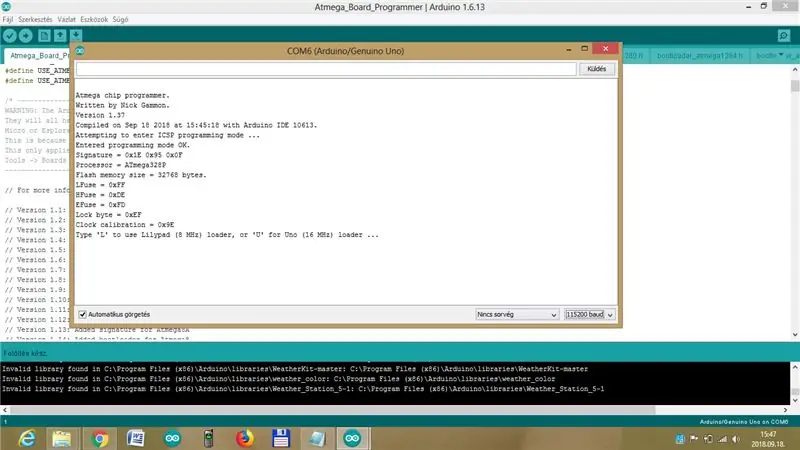Screen dimensions: 800x450
Task: Click the serial monitor text input field
Action: click(x=326, y=69)
